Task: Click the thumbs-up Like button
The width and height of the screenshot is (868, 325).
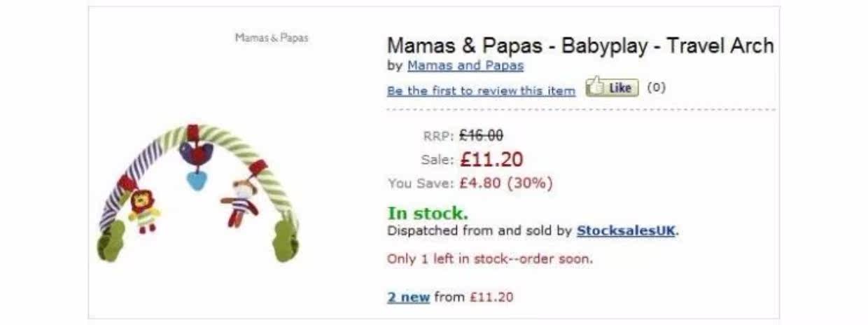Action: [x=612, y=88]
